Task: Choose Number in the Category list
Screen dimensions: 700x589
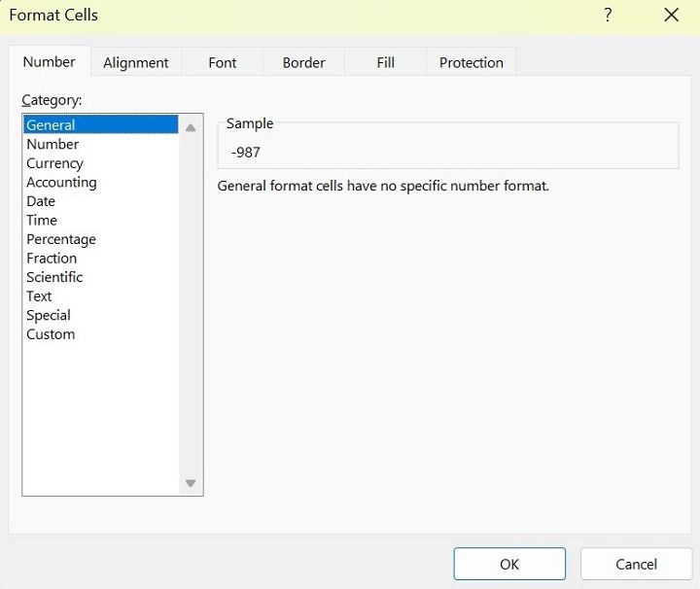Action: coord(52,144)
